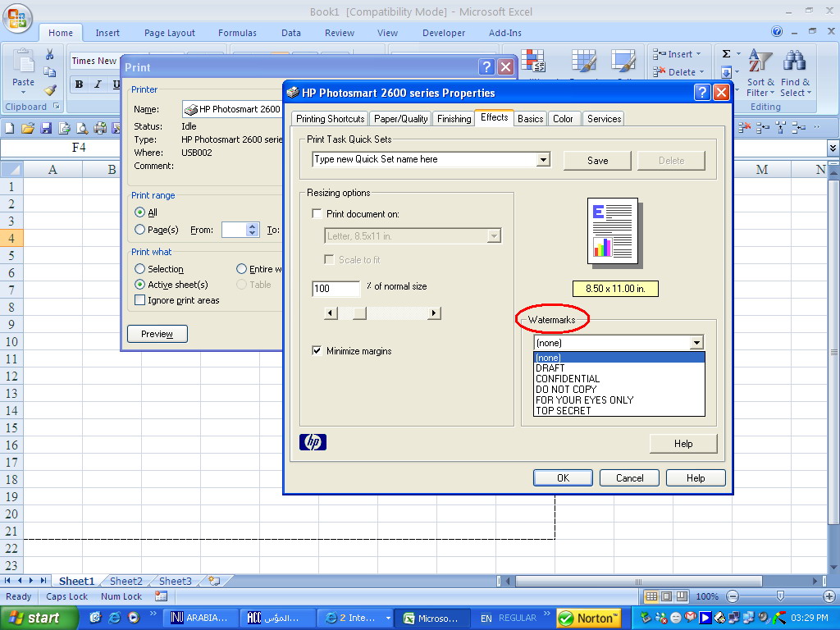This screenshot has height=630, width=840.
Task: Click the Conditional Formatting icon
Action: 533,61
